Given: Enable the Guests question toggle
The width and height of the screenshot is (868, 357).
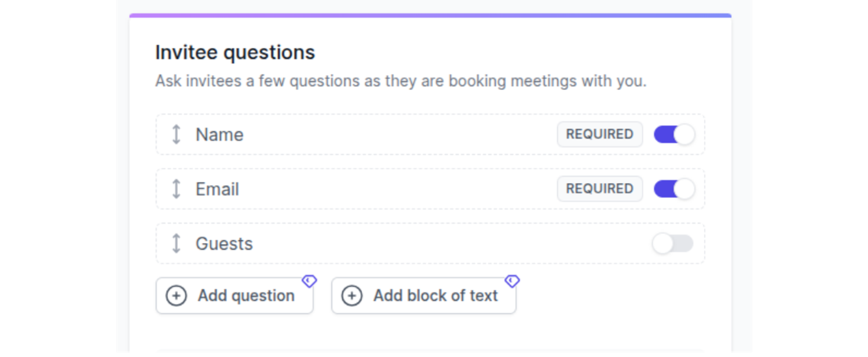Looking at the screenshot, I should [x=674, y=243].
